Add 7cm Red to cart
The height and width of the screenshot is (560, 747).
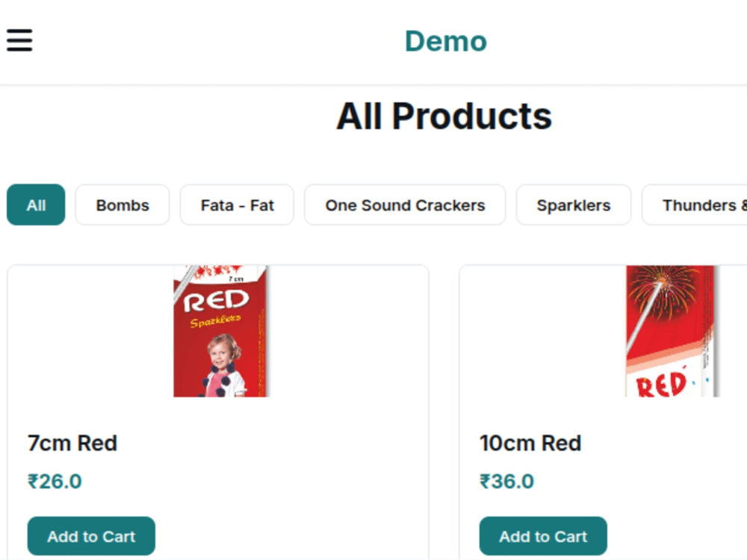tap(91, 536)
